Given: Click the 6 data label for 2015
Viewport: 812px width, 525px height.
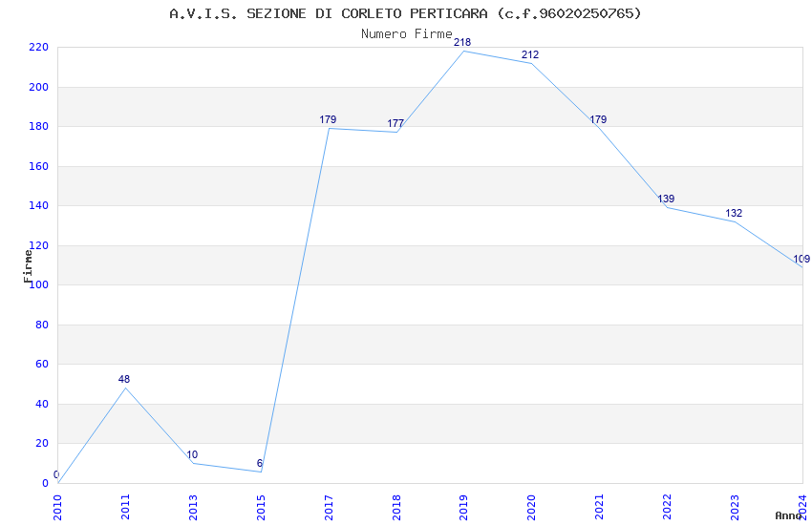Looking at the screenshot, I should (x=260, y=464).
